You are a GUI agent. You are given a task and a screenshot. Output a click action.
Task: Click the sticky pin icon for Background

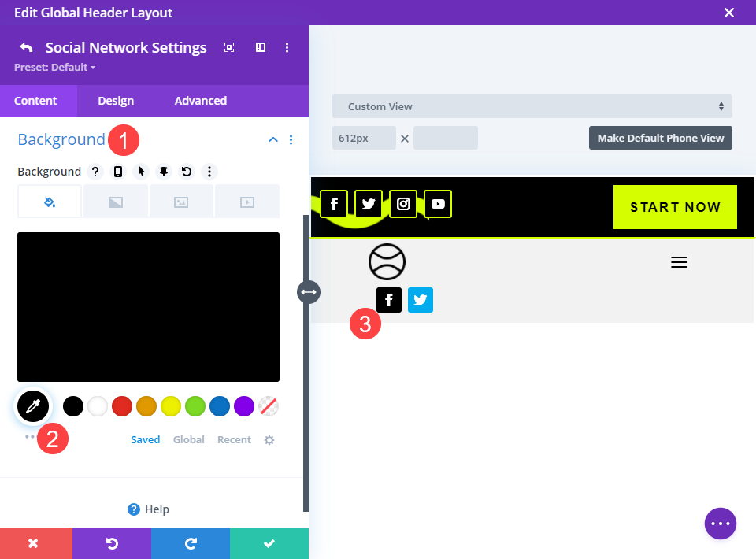click(x=164, y=172)
